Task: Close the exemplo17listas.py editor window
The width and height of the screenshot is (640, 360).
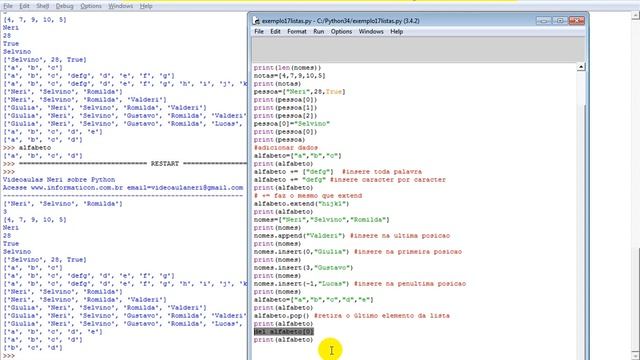Action: pos(576,20)
